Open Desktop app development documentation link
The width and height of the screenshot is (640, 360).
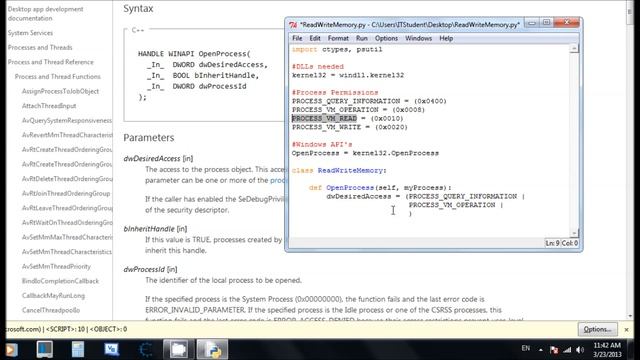(45, 13)
